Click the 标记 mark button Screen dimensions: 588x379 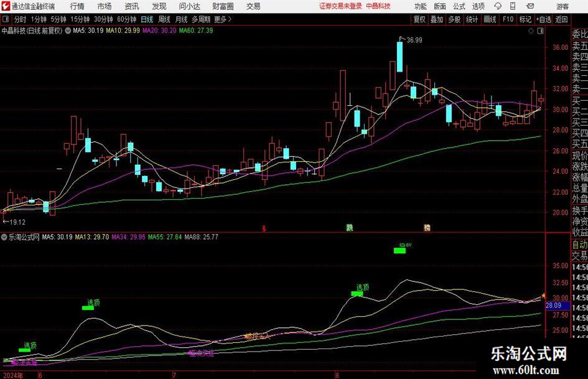pos(525,19)
